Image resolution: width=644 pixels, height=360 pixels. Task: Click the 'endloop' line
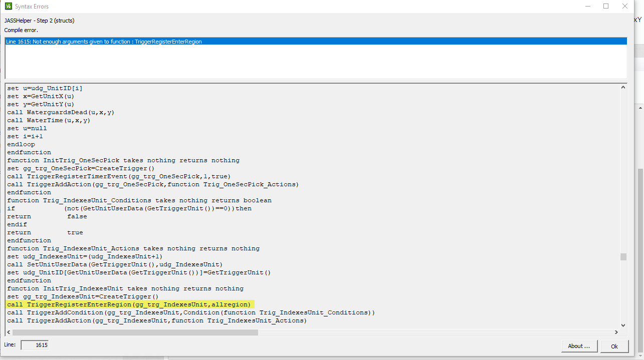21,144
